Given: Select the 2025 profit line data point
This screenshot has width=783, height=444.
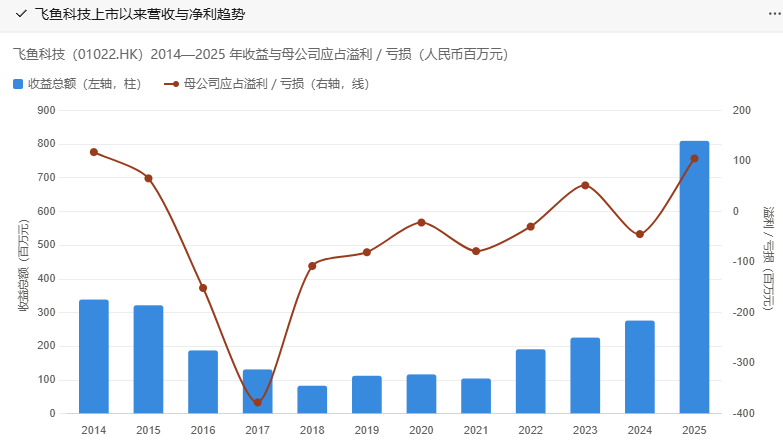Looking at the screenshot, I should coord(694,158).
